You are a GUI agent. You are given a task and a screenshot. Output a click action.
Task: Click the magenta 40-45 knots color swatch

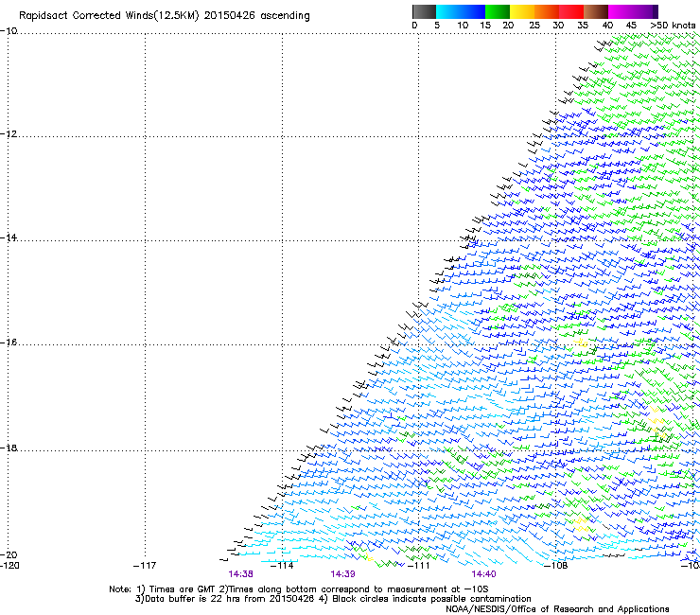pos(621,11)
